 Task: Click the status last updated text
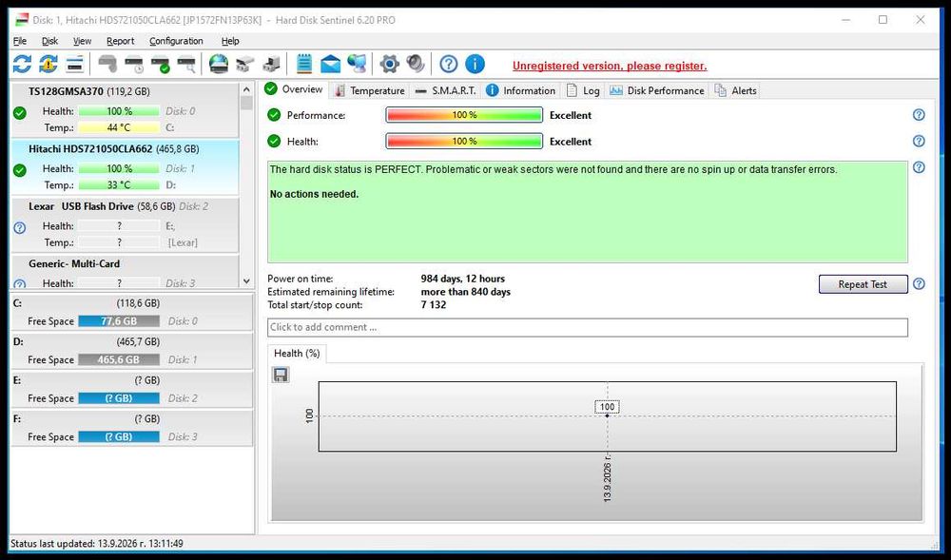tap(97, 544)
